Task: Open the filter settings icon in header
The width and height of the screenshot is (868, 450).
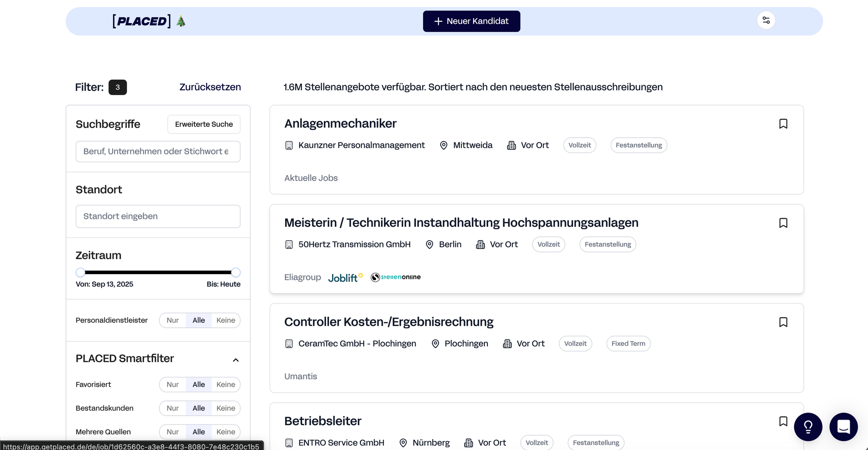Action: 766,20
